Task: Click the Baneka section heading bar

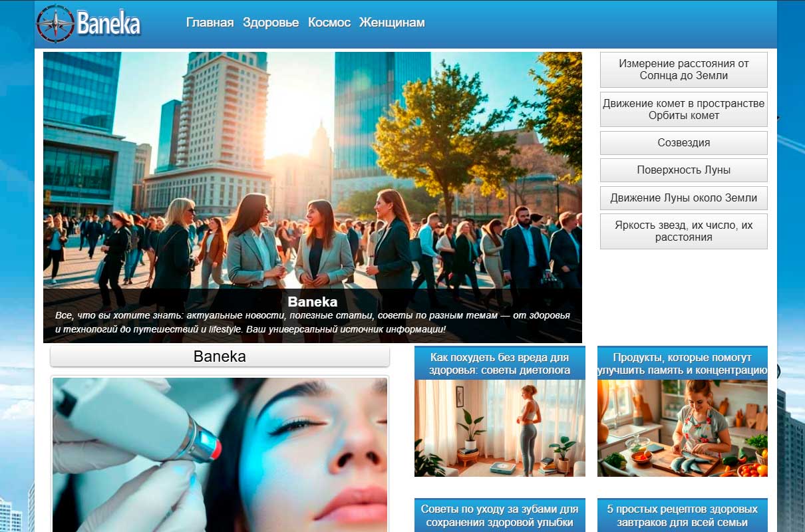Action: [x=220, y=356]
